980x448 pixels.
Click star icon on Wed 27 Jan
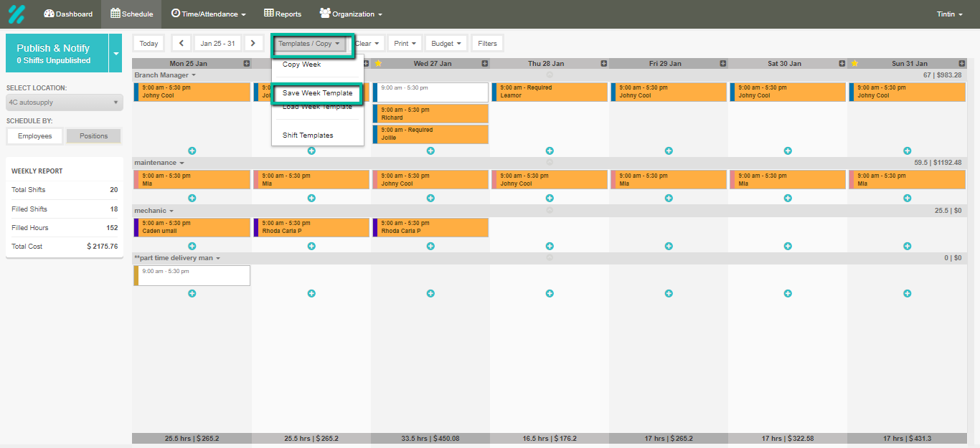tap(378, 63)
